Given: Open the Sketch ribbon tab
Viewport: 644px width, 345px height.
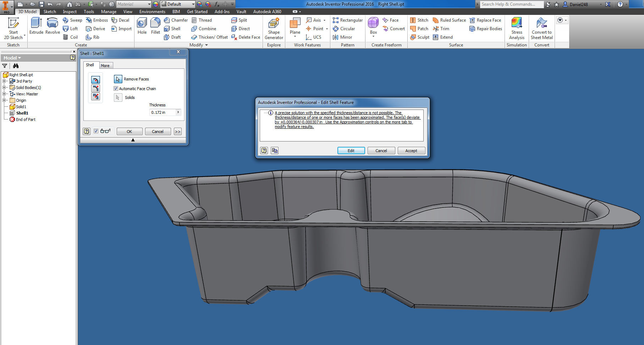Looking at the screenshot, I should [50, 12].
